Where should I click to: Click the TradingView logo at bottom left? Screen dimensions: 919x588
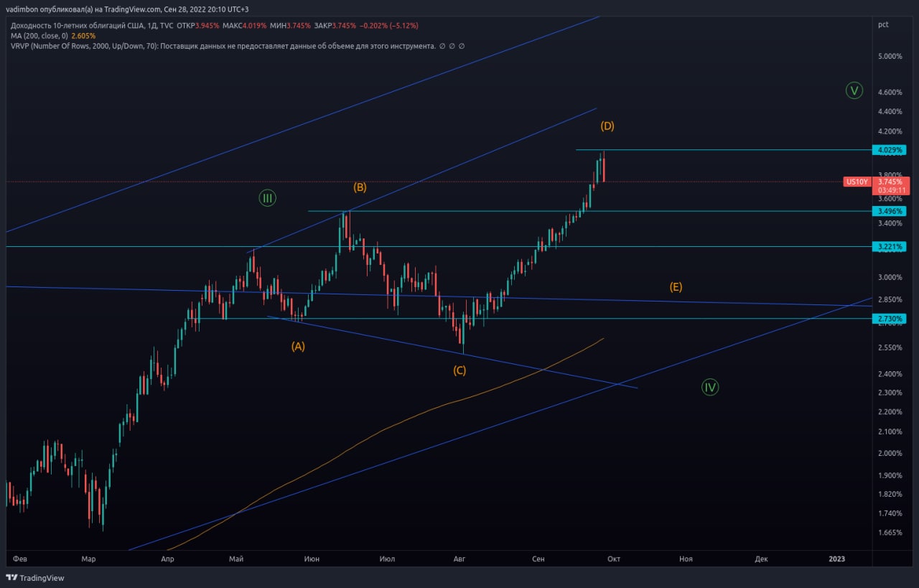[35, 578]
